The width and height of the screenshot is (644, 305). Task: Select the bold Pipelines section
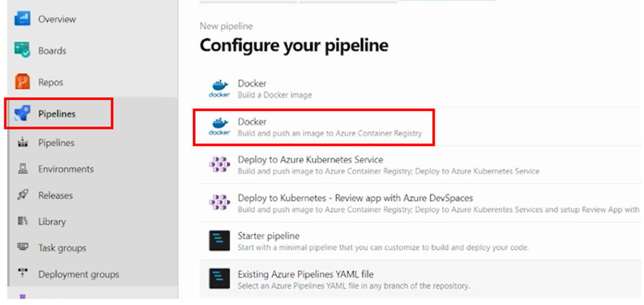(57, 114)
